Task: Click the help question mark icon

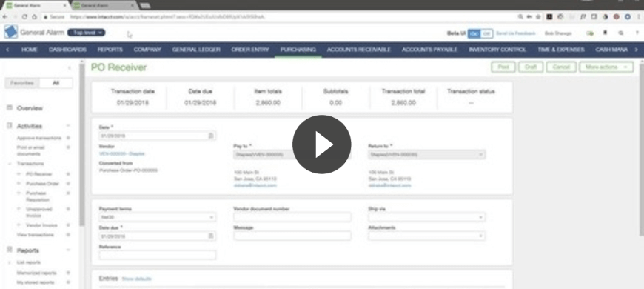Action: pos(637,33)
